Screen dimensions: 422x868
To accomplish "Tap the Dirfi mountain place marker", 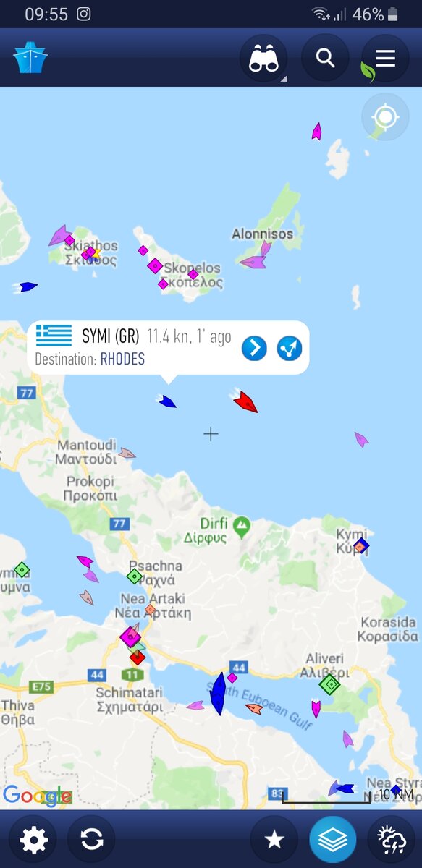I will pyautogui.click(x=242, y=523).
